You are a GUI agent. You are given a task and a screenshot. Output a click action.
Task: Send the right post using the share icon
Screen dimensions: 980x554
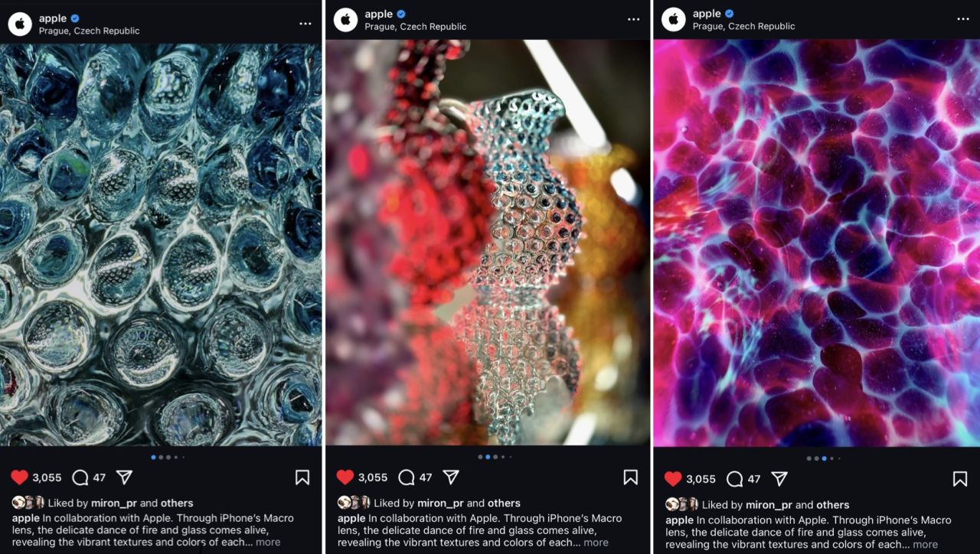pos(779,479)
